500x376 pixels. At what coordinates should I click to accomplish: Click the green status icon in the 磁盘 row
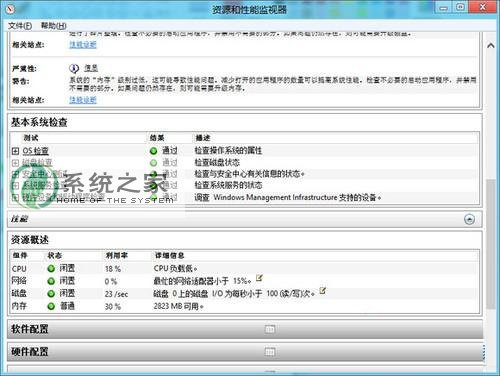tap(51, 294)
